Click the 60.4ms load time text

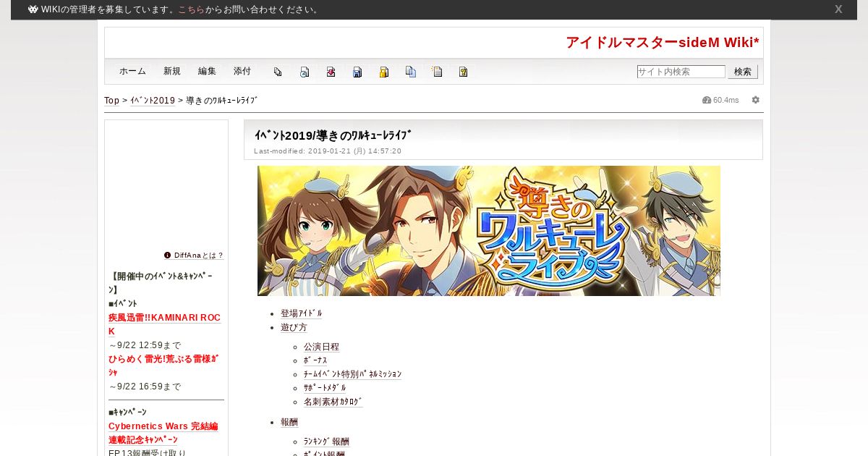pyautogui.click(x=726, y=100)
